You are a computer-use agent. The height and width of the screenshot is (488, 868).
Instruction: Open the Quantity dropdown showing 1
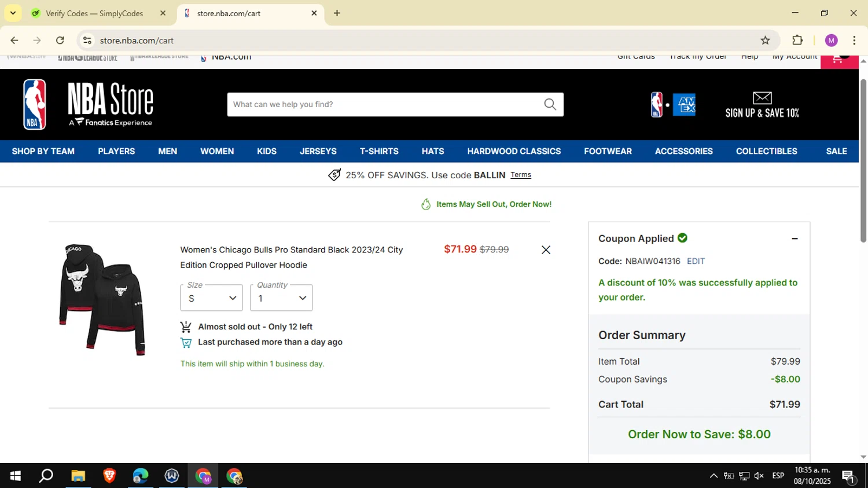point(281,298)
